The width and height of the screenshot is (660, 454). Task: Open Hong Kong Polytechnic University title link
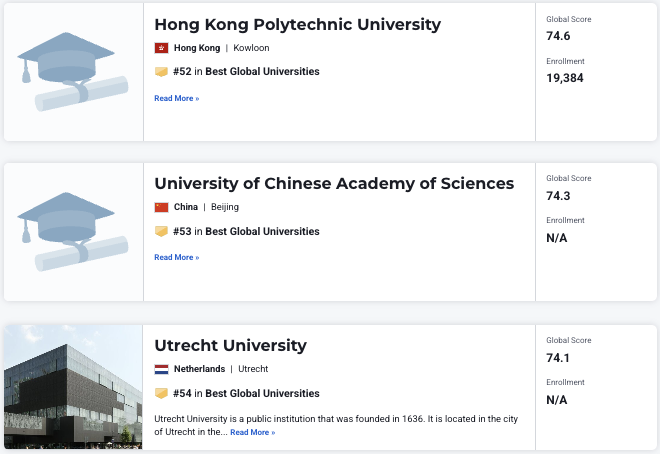coord(298,24)
